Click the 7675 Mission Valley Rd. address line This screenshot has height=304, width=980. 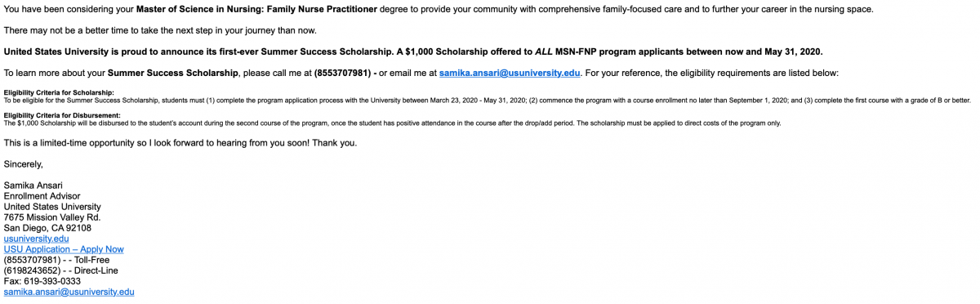click(52, 217)
